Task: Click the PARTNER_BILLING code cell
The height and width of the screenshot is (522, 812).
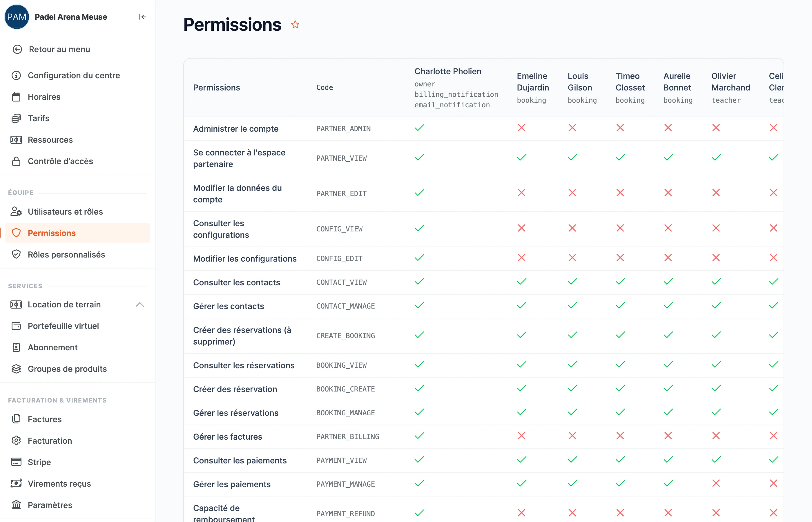Action: tap(348, 436)
